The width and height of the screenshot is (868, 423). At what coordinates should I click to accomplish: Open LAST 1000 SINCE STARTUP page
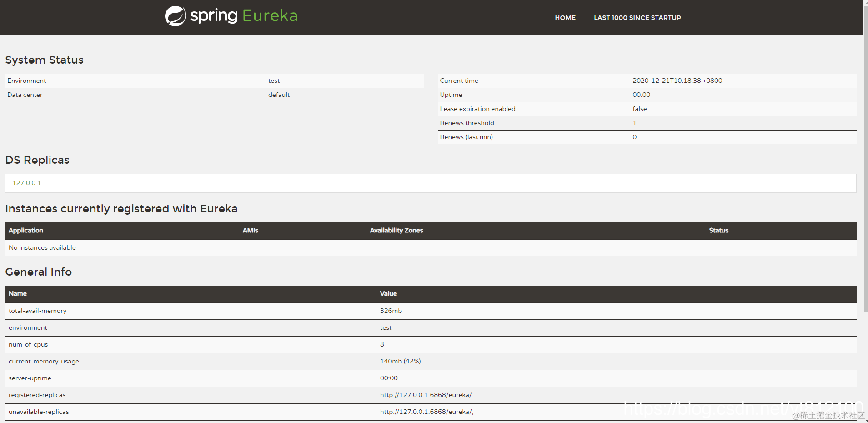point(637,18)
